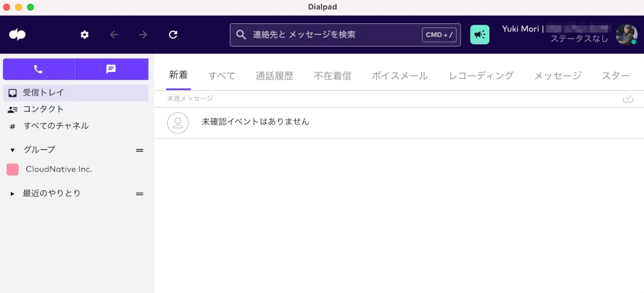Collapse the グループ section triangle
644x293 pixels.
pyautogui.click(x=12, y=150)
